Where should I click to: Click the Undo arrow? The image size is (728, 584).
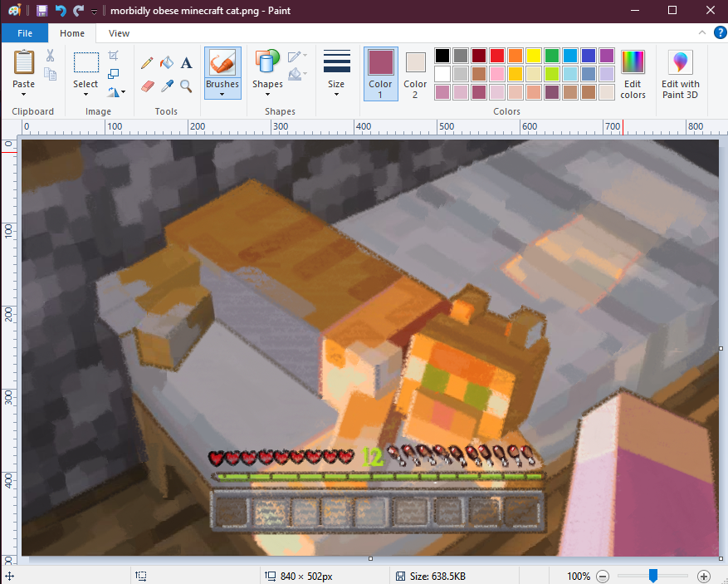pyautogui.click(x=61, y=10)
